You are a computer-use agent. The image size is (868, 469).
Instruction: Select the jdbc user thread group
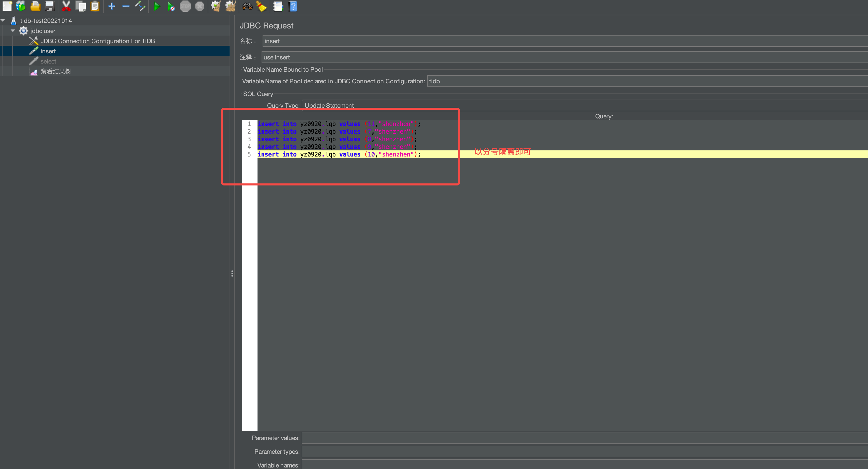pyautogui.click(x=43, y=31)
